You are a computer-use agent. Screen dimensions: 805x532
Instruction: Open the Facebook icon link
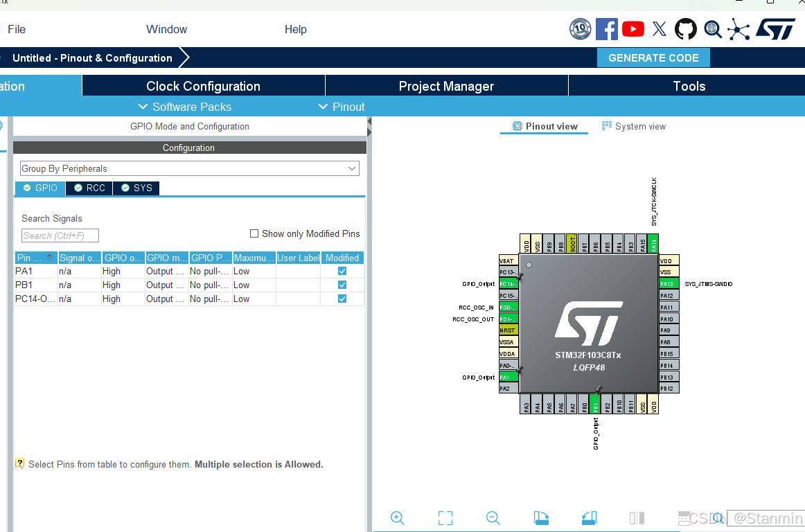click(606, 29)
